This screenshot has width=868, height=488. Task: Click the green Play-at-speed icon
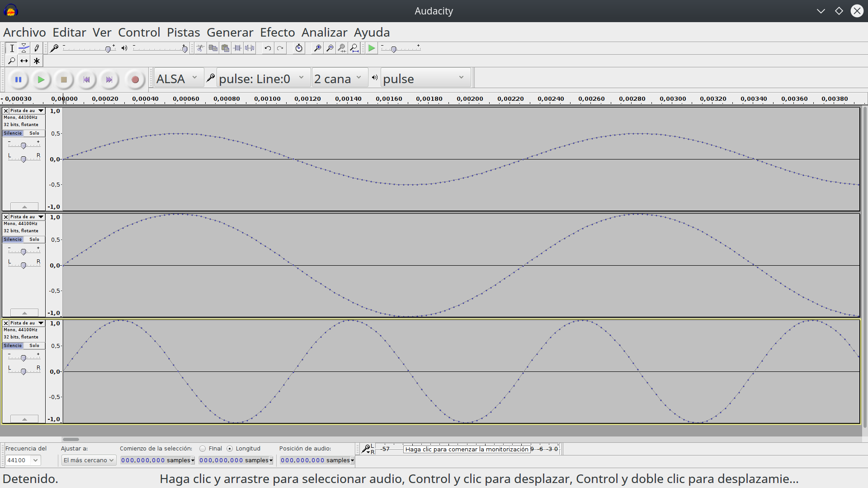pos(372,48)
